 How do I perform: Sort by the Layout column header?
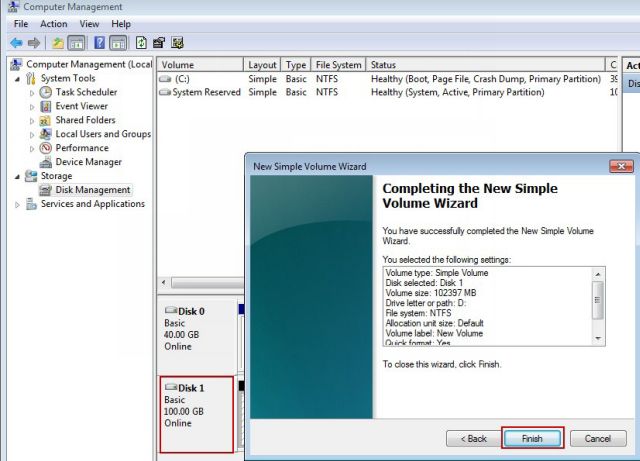(262, 65)
